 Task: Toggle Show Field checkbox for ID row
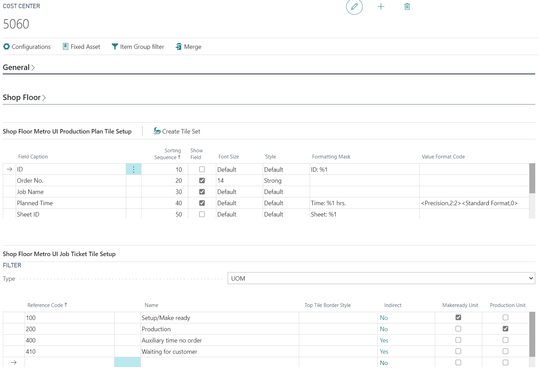tap(202, 169)
